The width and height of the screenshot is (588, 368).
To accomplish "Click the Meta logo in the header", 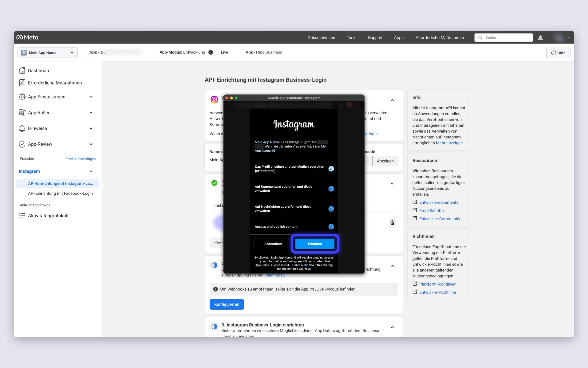I will (27, 37).
